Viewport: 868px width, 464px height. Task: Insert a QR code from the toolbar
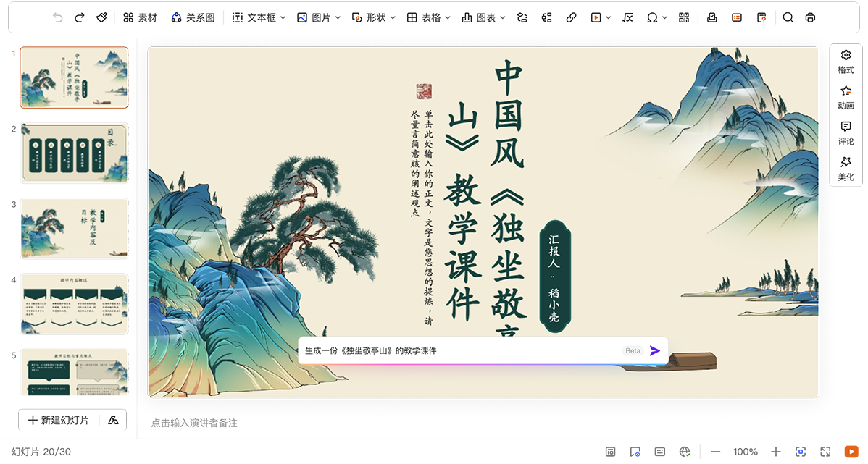pyautogui.click(x=684, y=17)
